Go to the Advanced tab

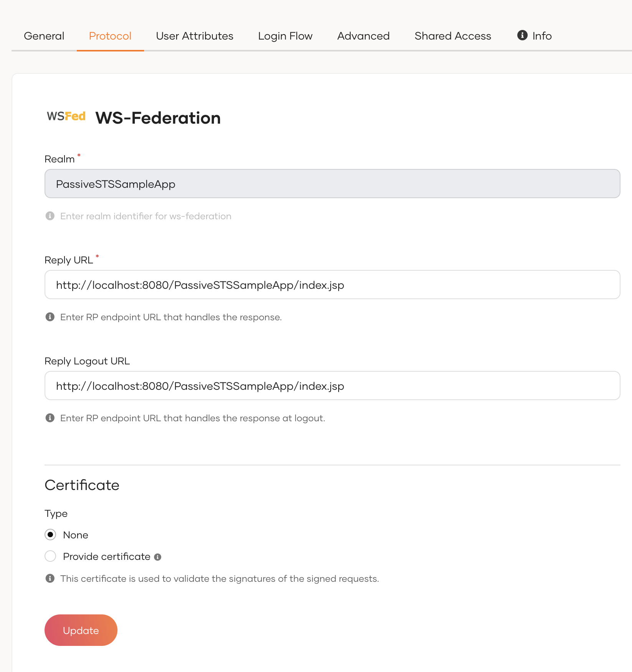point(363,36)
